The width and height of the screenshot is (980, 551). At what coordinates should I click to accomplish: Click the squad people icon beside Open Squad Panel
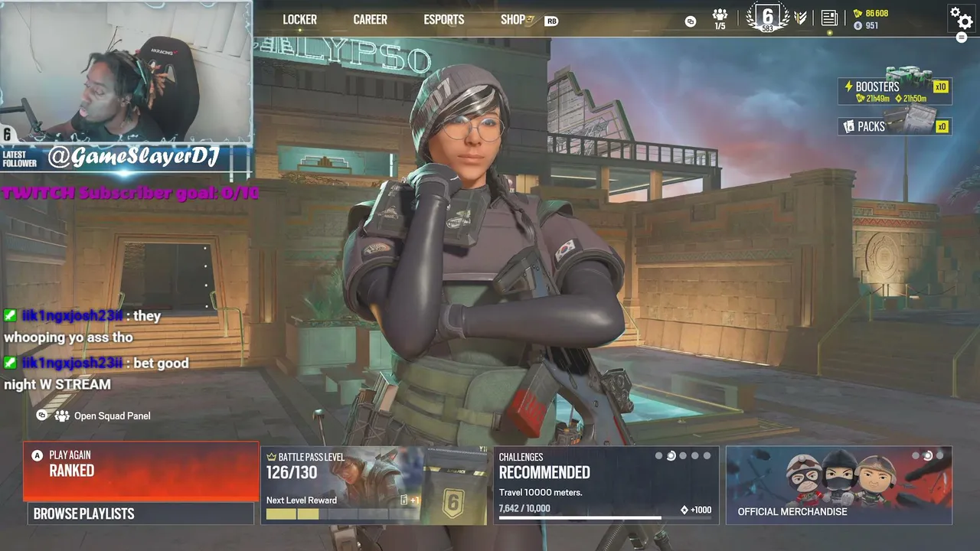click(x=62, y=416)
